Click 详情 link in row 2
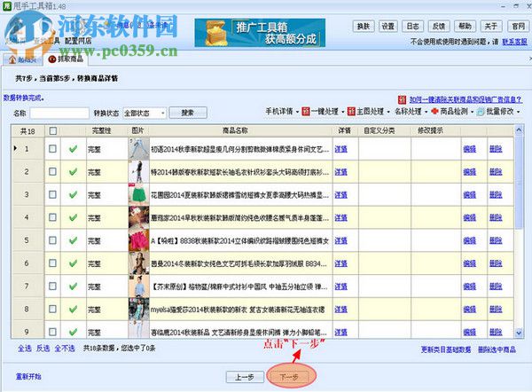Screen dimensions: 532x392 pos(340,172)
